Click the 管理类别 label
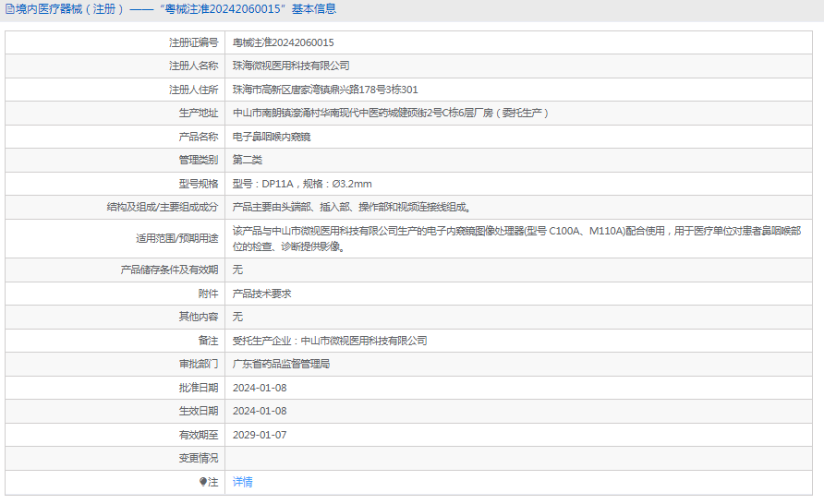Screen dimensions: 824x504 tap(198, 160)
